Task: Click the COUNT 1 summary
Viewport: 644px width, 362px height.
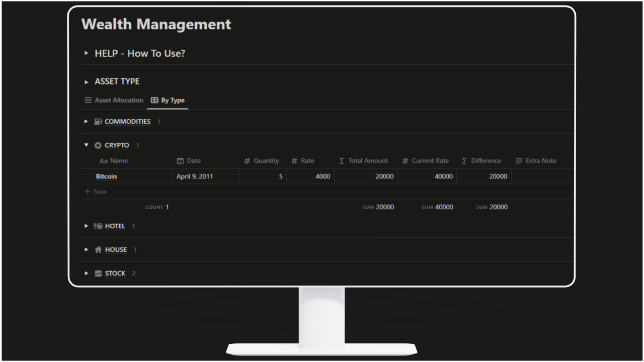Action: 157,207
